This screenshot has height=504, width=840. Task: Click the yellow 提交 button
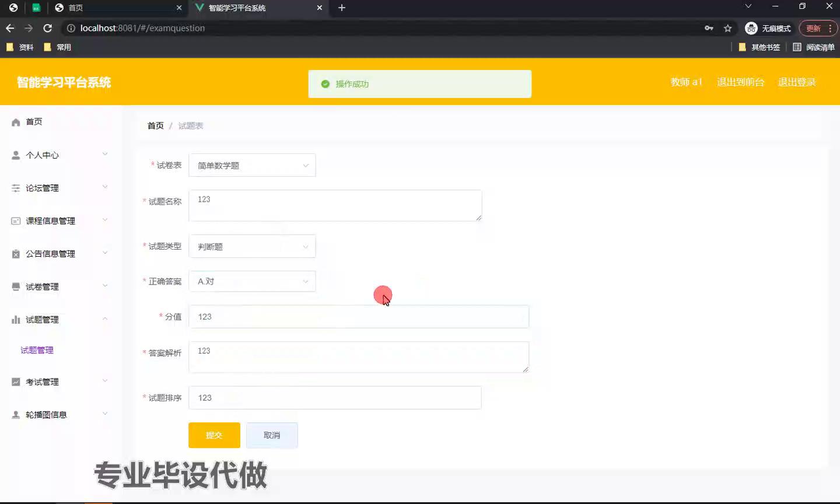(x=214, y=435)
